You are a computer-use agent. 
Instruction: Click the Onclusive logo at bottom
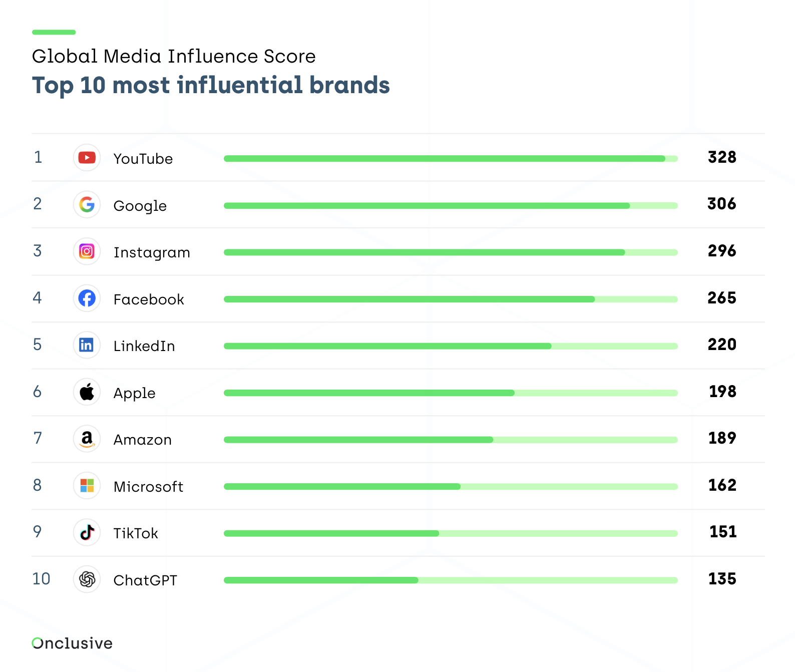(72, 643)
